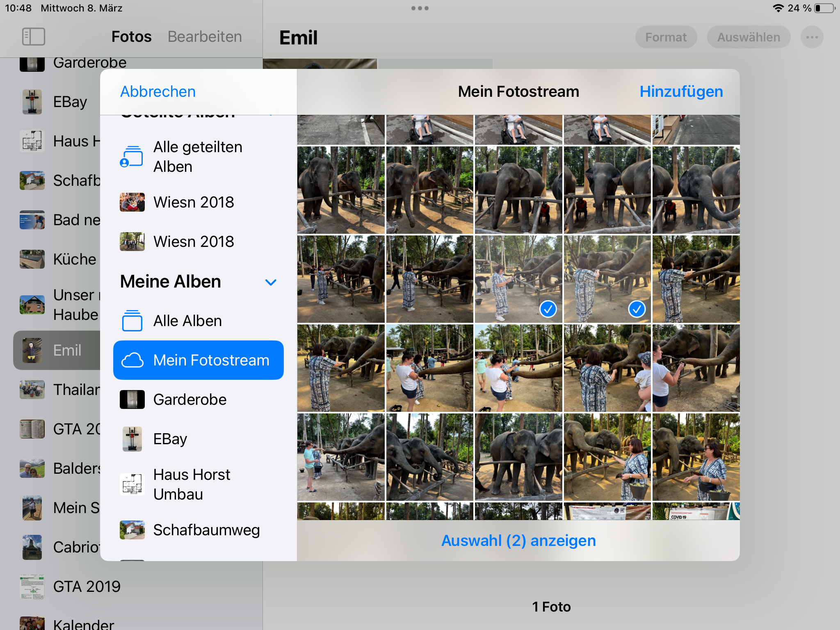Open Haus Horst Umbau album

pyautogui.click(x=192, y=484)
